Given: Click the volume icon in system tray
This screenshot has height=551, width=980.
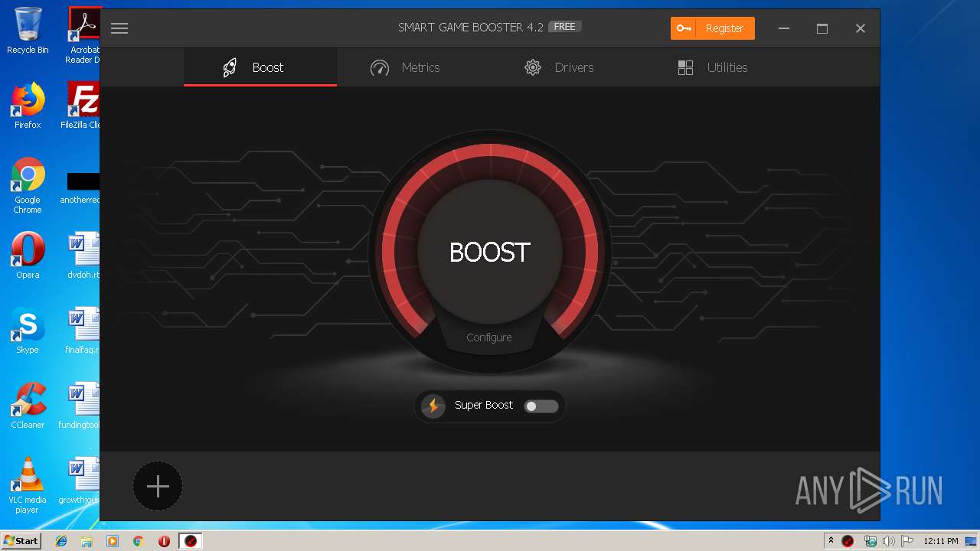Looking at the screenshot, I should click(x=888, y=541).
